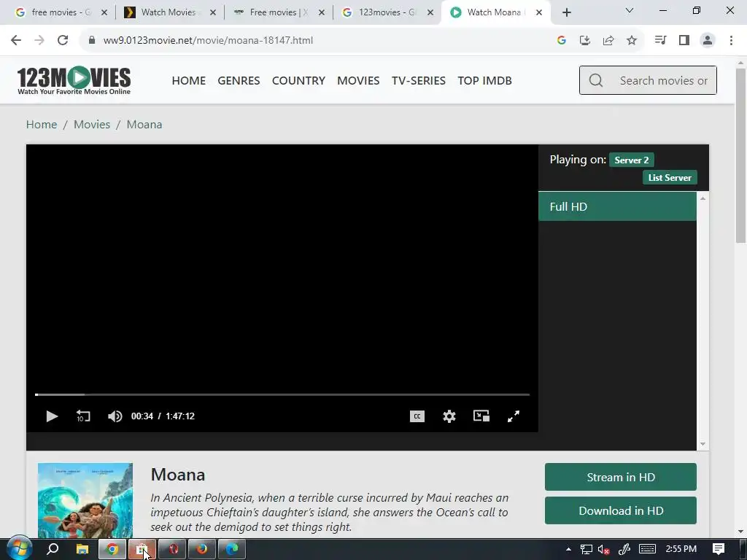Click Download in HD button

point(621,510)
